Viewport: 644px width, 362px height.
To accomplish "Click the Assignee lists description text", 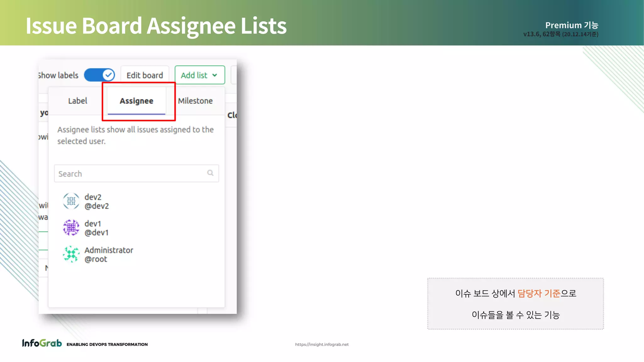I will tap(136, 135).
